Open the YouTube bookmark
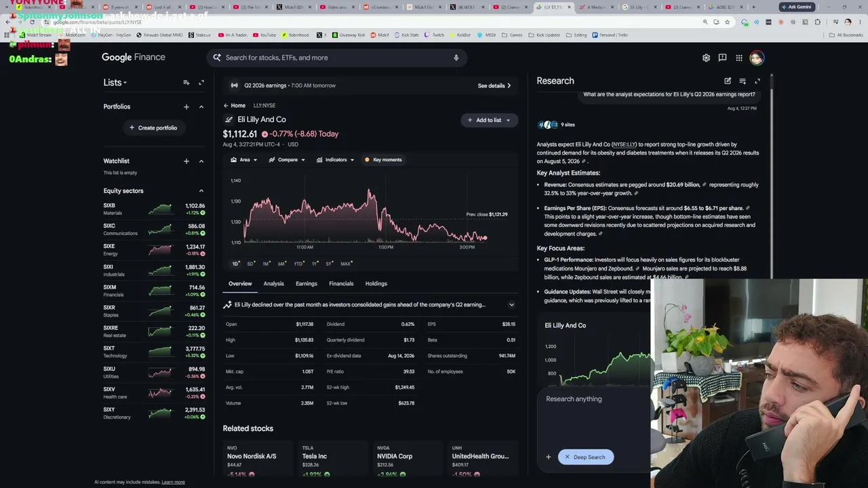This screenshot has width=868, height=488. coord(264,35)
